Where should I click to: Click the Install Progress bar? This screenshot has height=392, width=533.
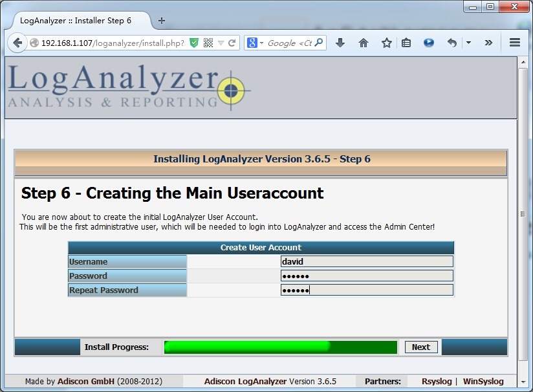pos(280,347)
